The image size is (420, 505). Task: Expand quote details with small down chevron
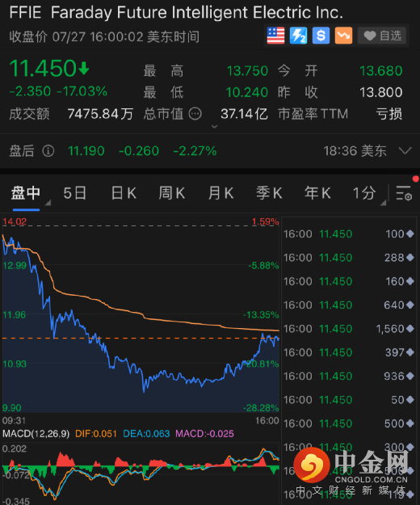[214, 127]
